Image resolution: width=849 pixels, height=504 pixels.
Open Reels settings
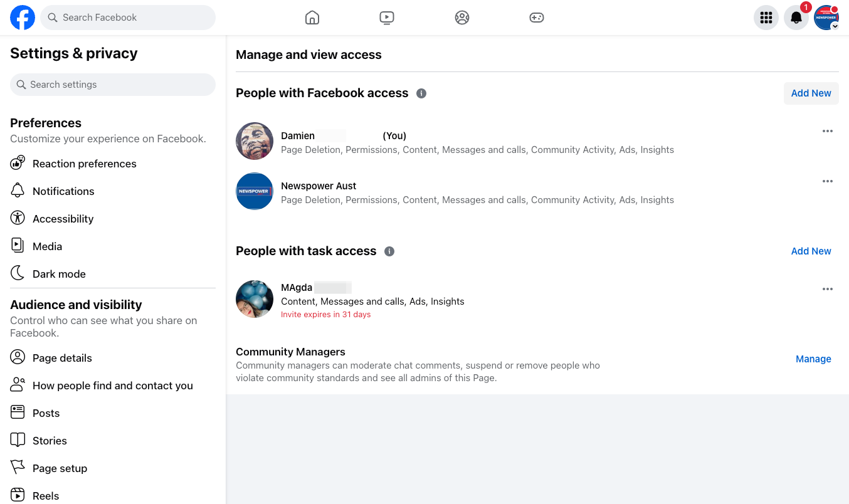pos(113,496)
